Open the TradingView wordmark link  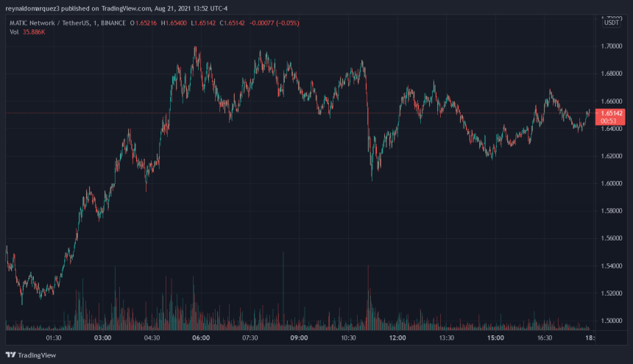coord(37,355)
